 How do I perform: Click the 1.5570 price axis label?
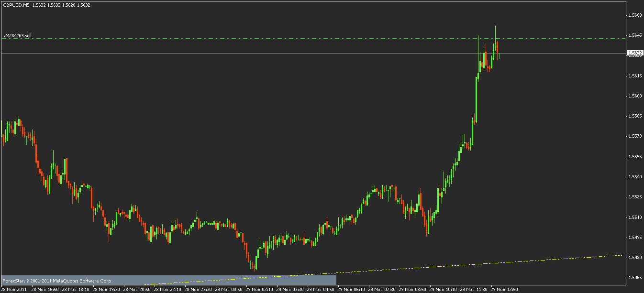pos(635,136)
